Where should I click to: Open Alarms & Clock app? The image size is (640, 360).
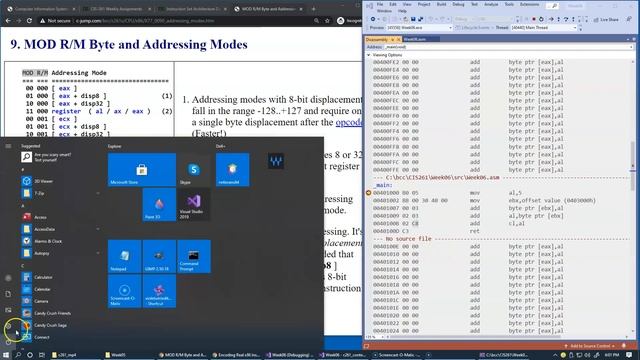59,241
